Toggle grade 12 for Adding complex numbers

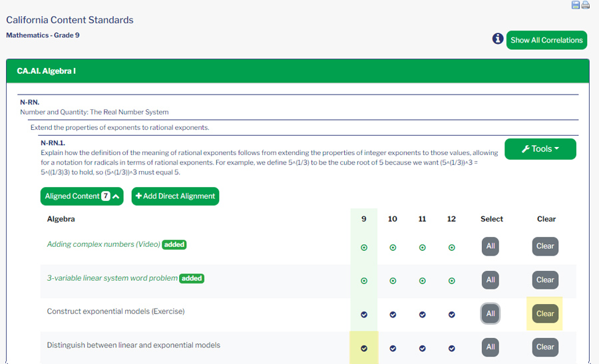[451, 248]
